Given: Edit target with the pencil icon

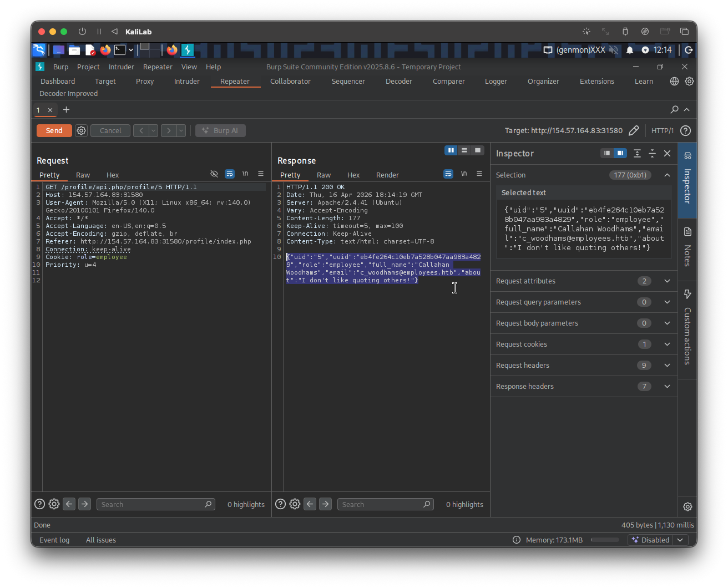Looking at the screenshot, I should coord(634,130).
